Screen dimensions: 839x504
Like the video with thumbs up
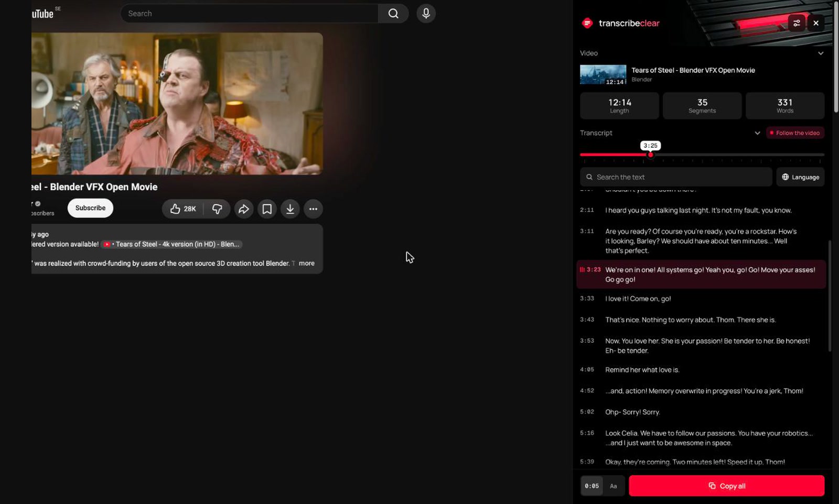click(x=182, y=209)
